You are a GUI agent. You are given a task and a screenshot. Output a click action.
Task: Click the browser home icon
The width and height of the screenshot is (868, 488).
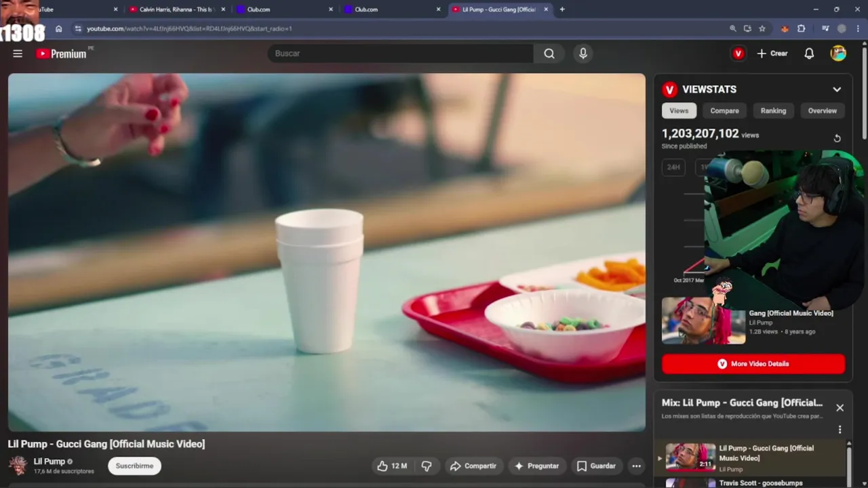coord(59,28)
